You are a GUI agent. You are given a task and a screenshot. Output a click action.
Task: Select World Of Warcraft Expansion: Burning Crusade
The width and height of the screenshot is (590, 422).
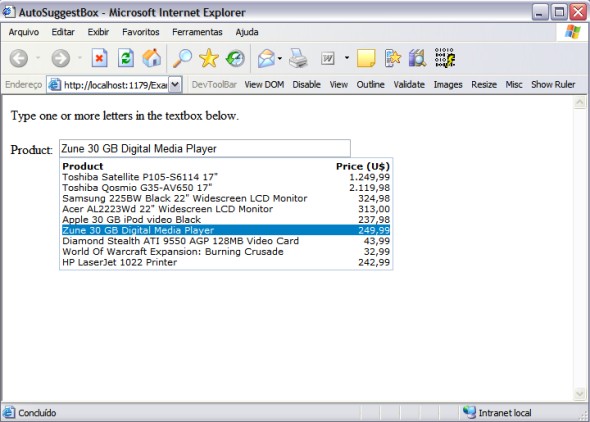click(226, 251)
